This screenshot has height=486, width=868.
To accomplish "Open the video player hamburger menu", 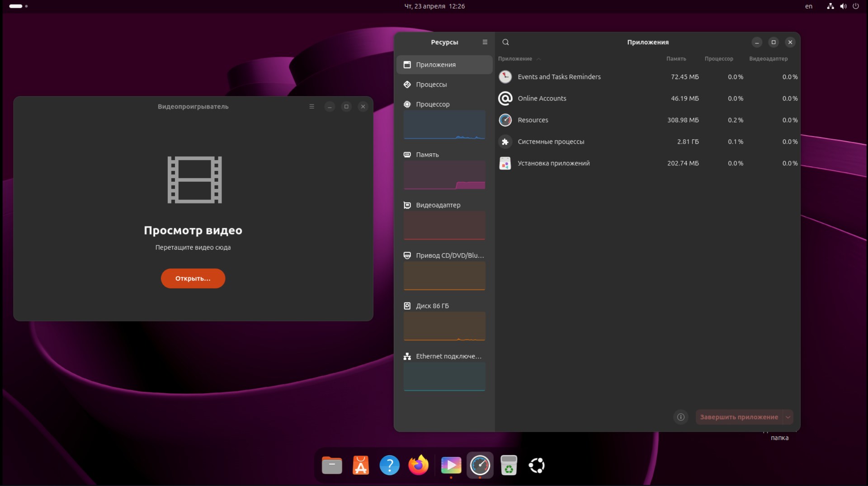I will (x=311, y=107).
